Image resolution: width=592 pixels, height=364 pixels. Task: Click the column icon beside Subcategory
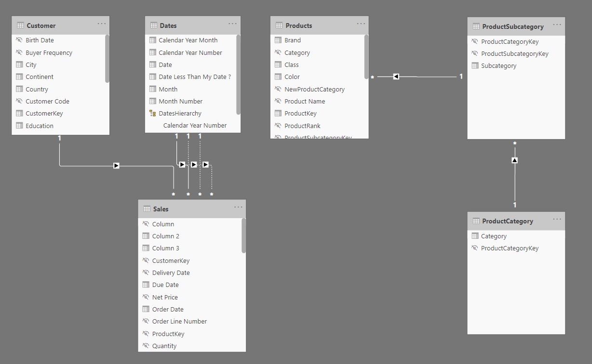pyautogui.click(x=475, y=65)
